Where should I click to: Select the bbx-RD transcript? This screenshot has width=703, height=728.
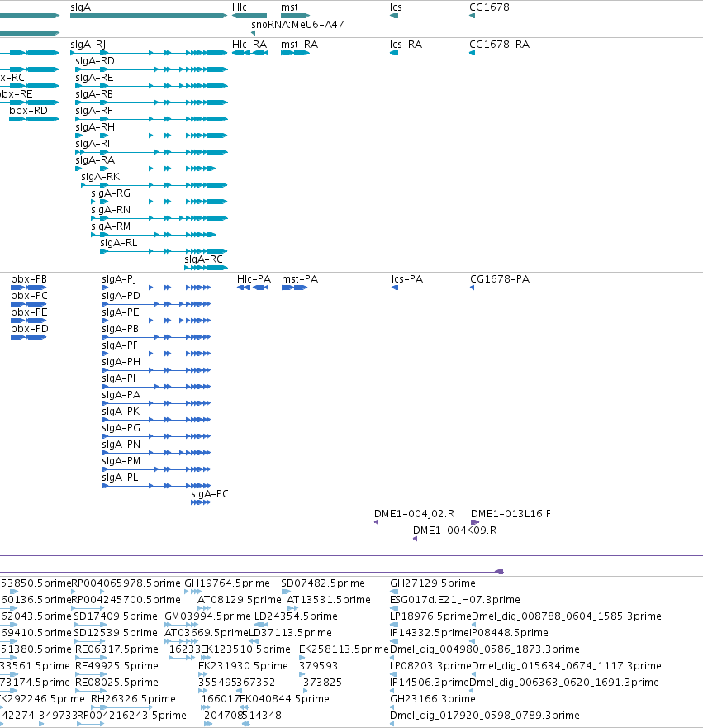click(34, 119)
